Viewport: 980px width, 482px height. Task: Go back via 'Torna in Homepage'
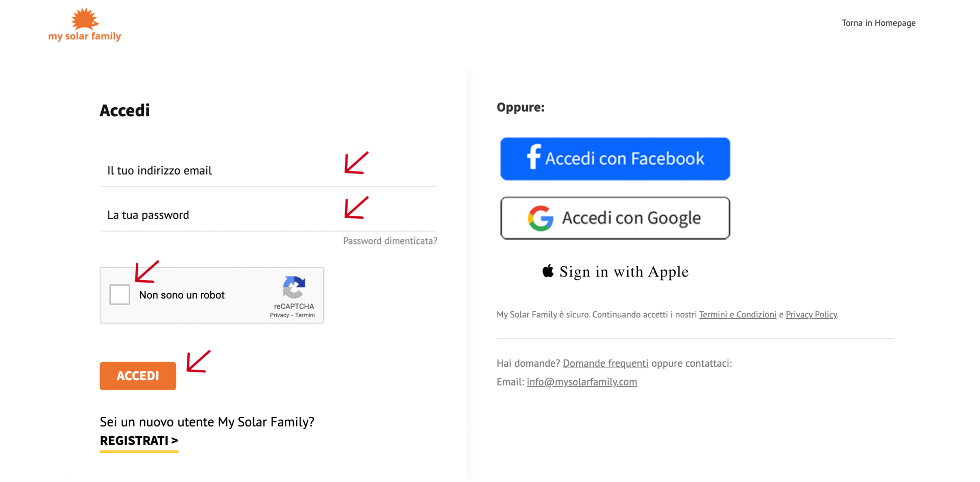[878, 23]
